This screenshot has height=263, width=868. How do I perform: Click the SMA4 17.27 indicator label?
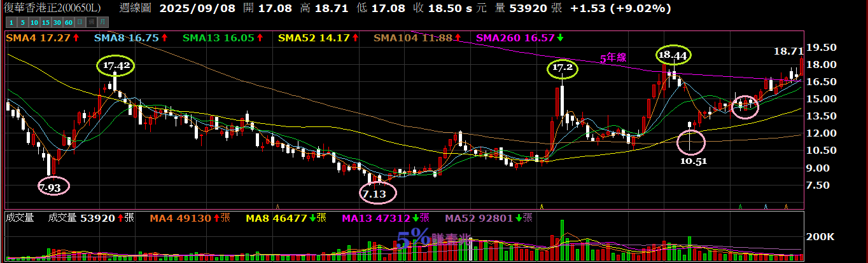(x=42, y=38)
